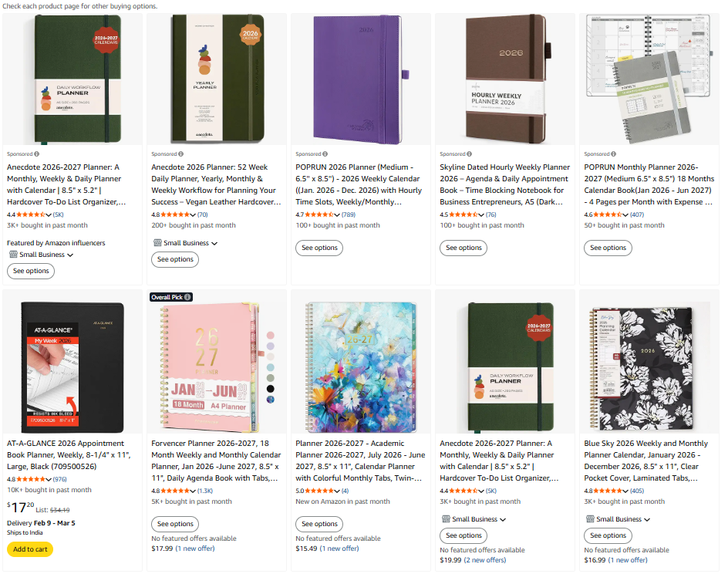Expand rating breakdown for Skyline Hourly Weekly Planner

483,214
